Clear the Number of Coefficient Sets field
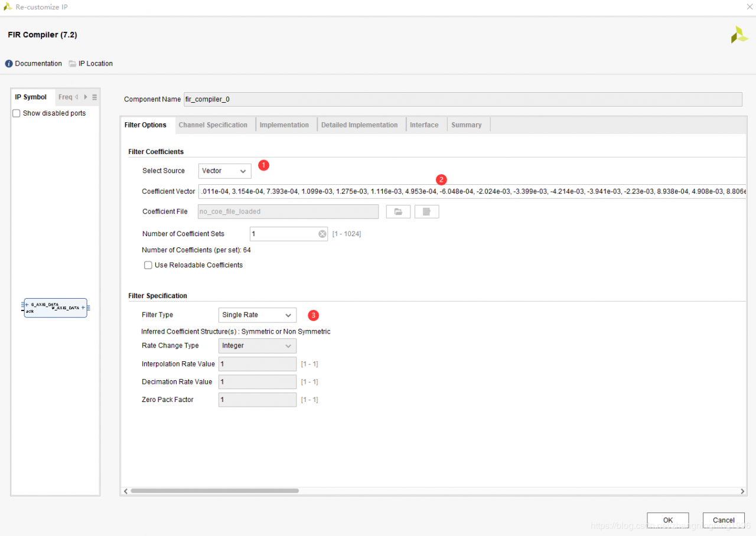This screenshot has width=756, height=536. (x=322, y=234)
